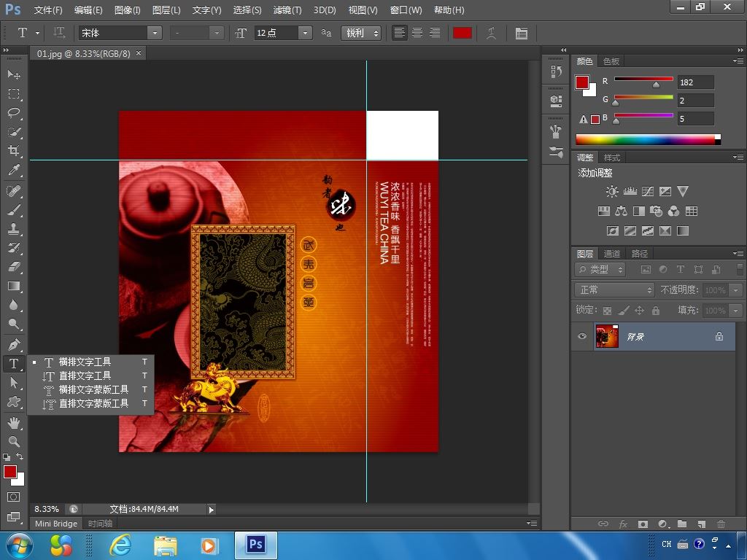
Task: Click the Curves adjustment icon
Action: click(x=648, y=192)
